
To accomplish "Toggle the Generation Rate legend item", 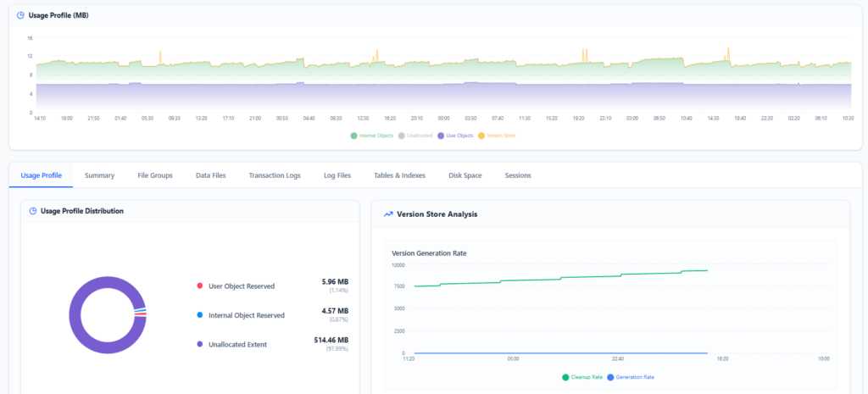I will point(632,377).
